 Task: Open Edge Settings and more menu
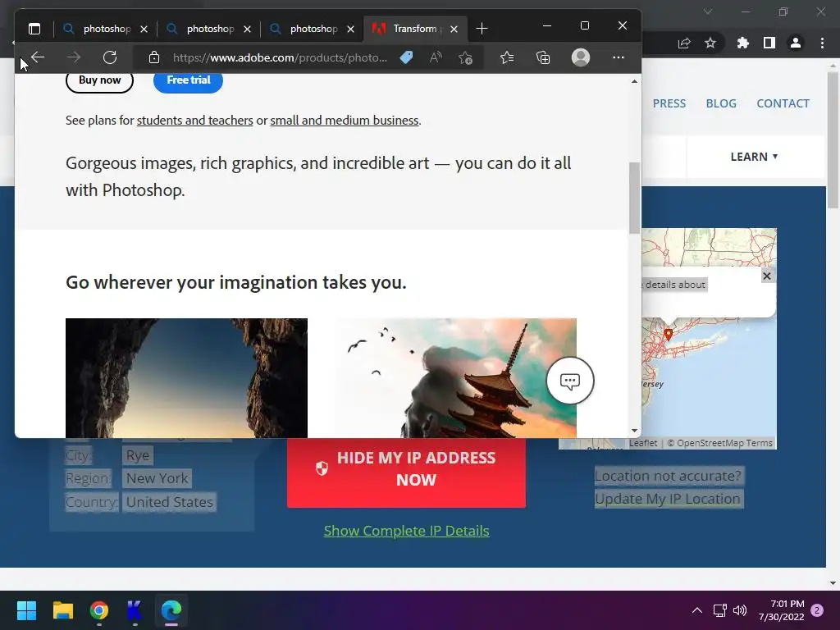click(x=619, y=57)
